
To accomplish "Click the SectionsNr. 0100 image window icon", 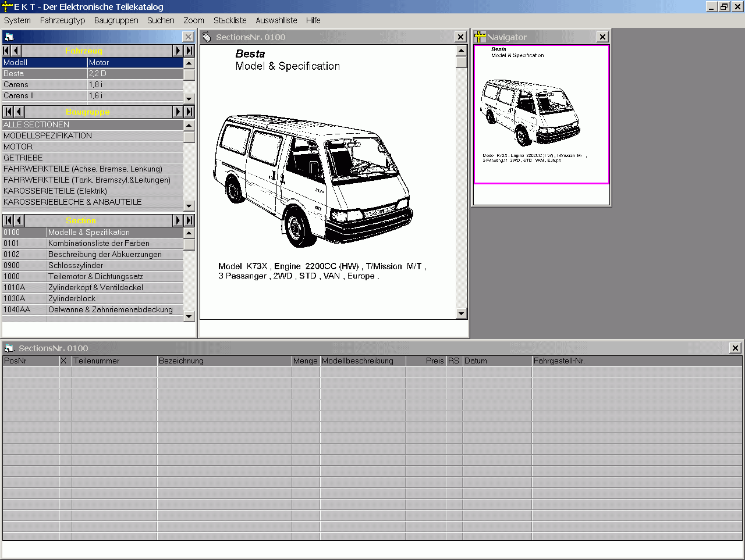I will pos(207,37).
